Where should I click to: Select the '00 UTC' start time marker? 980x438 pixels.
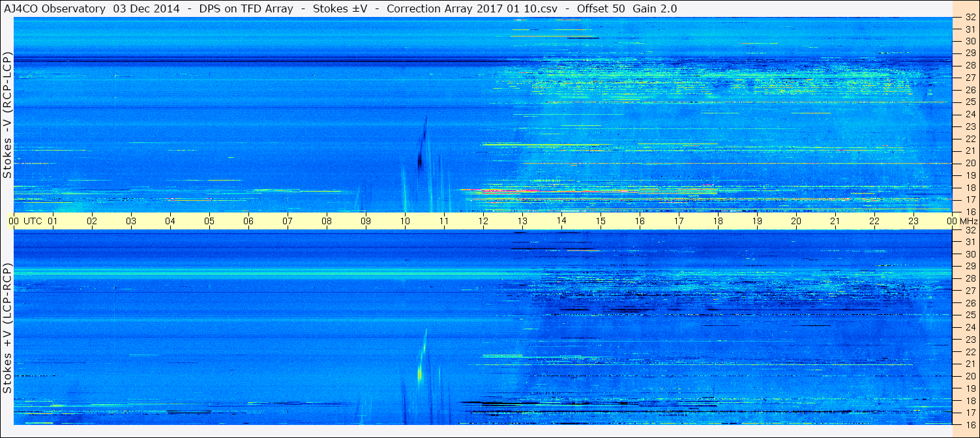tap(25, 221)
